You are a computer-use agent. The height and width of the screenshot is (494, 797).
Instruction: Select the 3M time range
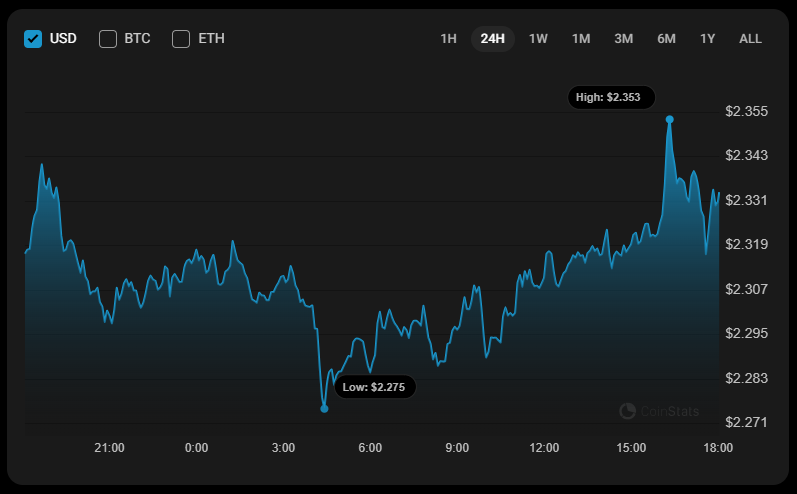click(x=623, y=39)
